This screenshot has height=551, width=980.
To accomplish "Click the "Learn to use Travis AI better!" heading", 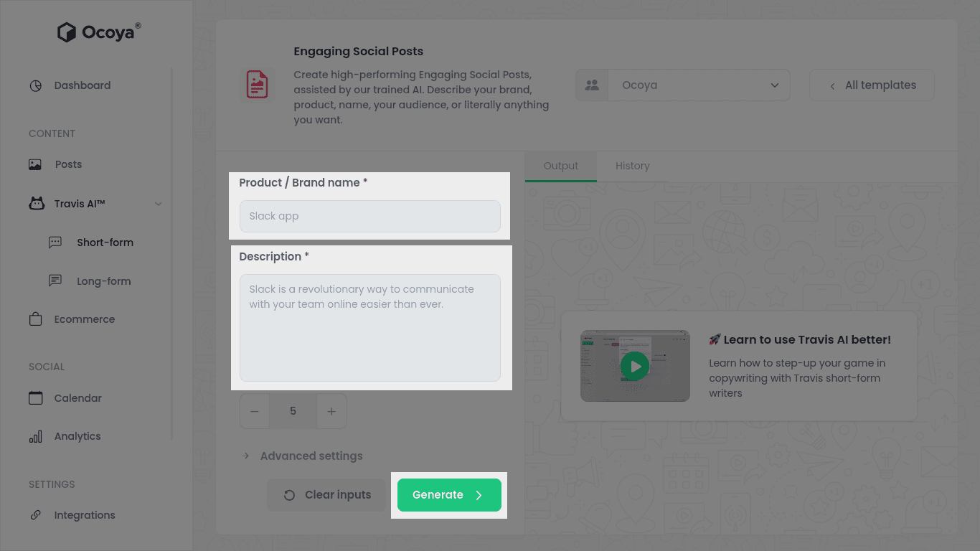I will coord(800,340).
